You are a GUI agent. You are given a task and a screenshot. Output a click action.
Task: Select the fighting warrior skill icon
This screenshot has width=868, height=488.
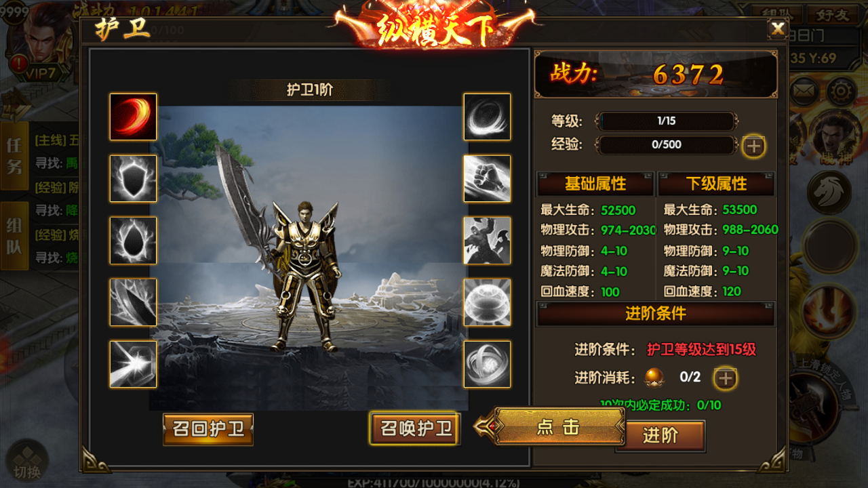click(487, 240)
